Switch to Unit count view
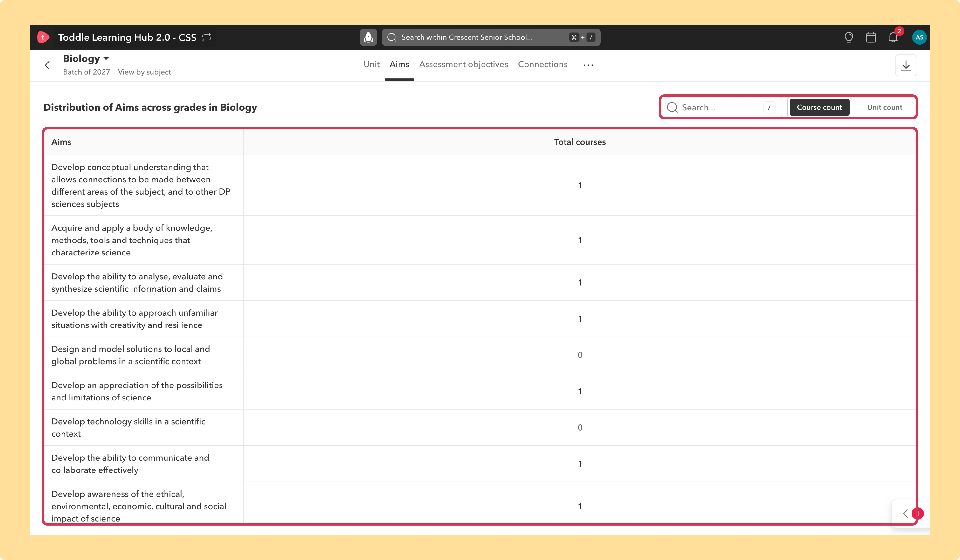960x560 pixels. [884, 107]
